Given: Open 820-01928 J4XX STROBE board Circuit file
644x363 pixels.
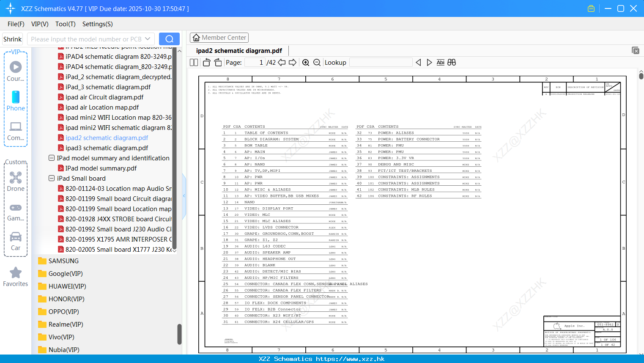Looking at the screenshot, I should 115,219.
